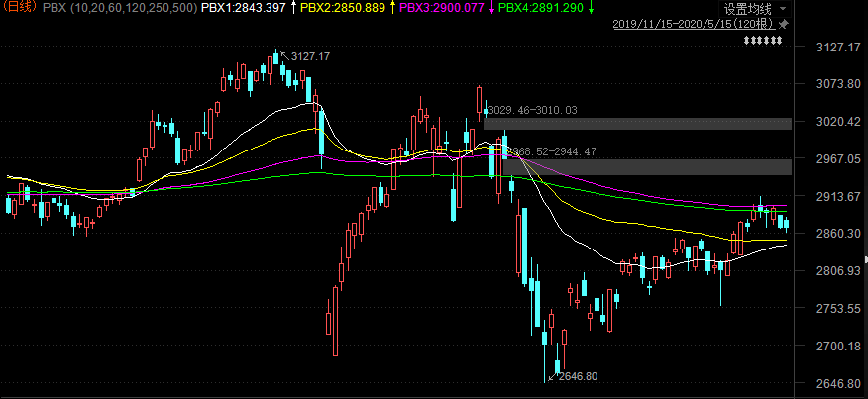Screen dimensions: 868x399
Task: Click the 2646.80 price axis label
Action: tap(837, 383)
